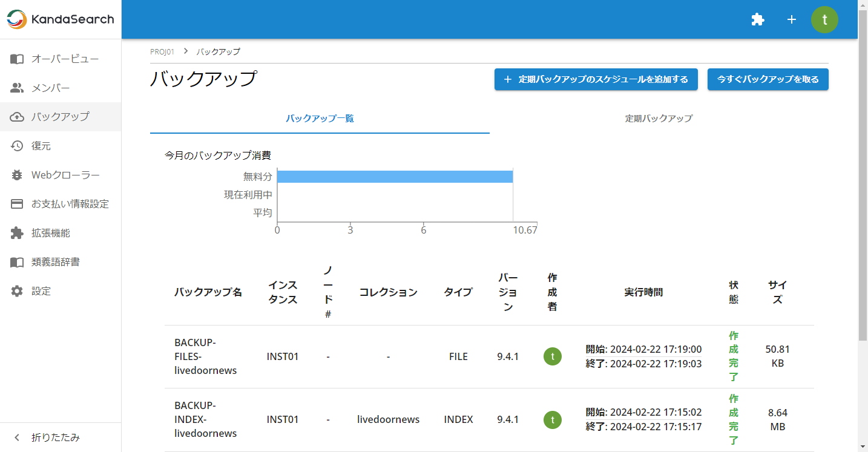Click 8.64 MB size cell
This screenshot has width=868, height=452.
[x=778, y=419]
